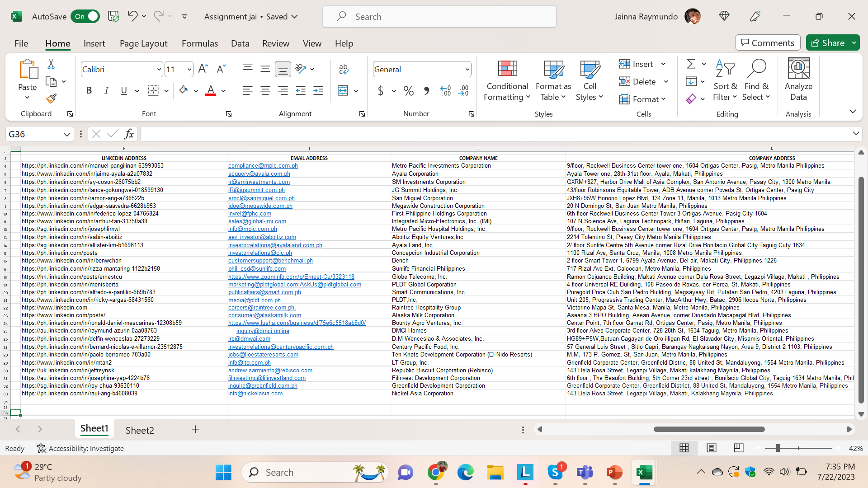
Task: Click the Decrease Indent icon
Action: tap(301, 91)
